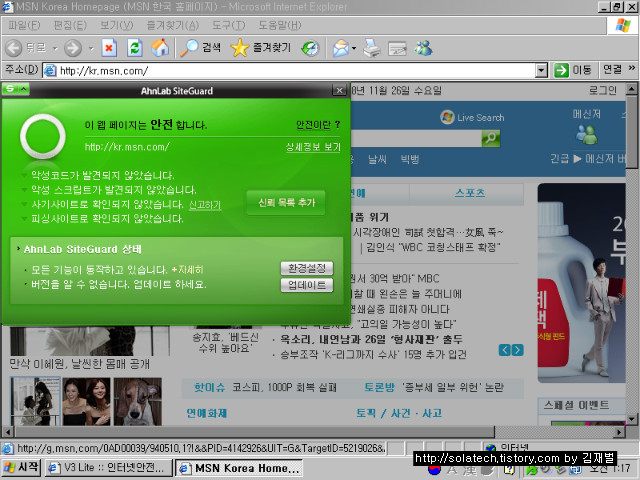Click the Print icon in toolbar
Screen dimensions: 640x480
(372, 48)
